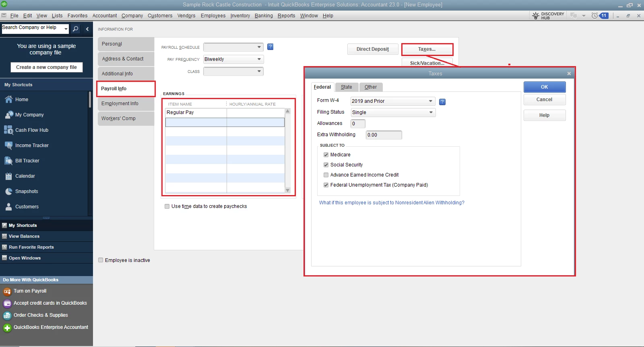Collapse the left icon bar arrow
644x347 pixels.
pyautogui.click(x=87, y=29)
